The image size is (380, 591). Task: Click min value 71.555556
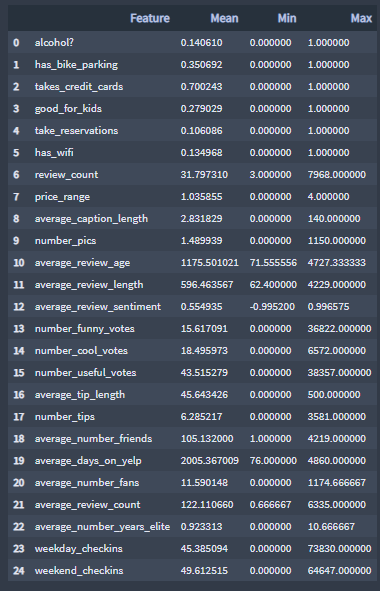273,263
